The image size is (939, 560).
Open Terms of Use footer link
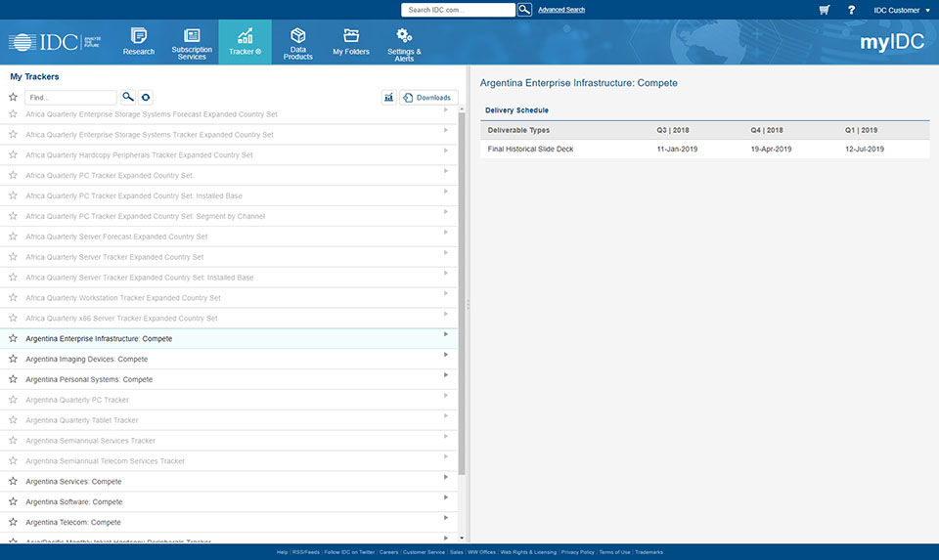614,552
